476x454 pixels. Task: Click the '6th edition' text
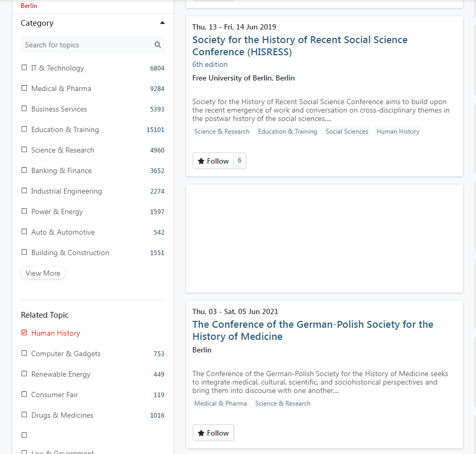(x=210, y=64)
